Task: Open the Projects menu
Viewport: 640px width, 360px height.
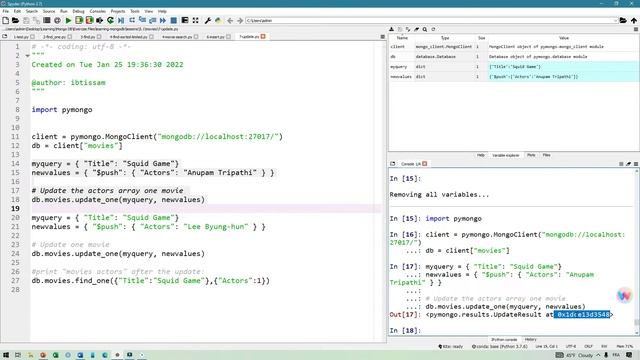Action: click(x=118, y=11)
